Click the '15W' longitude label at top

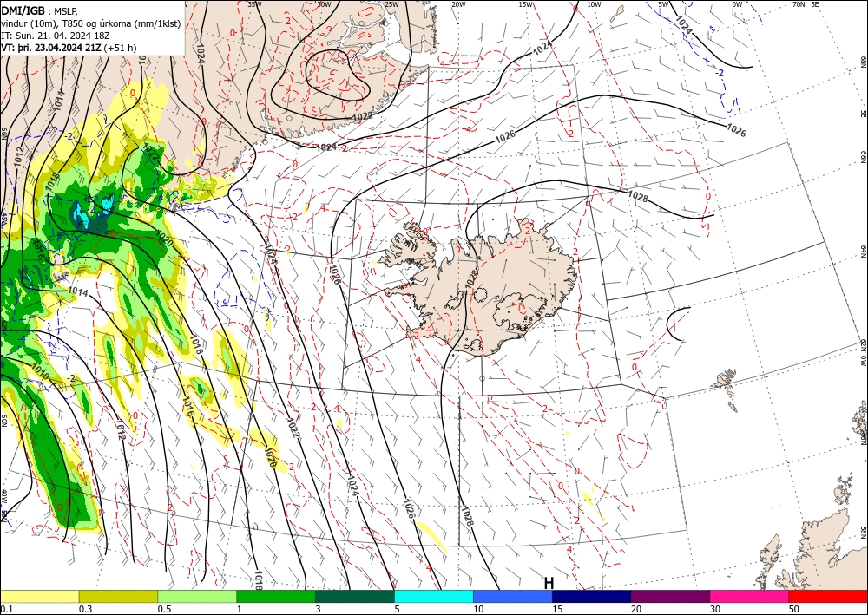[x=526, y=4]
